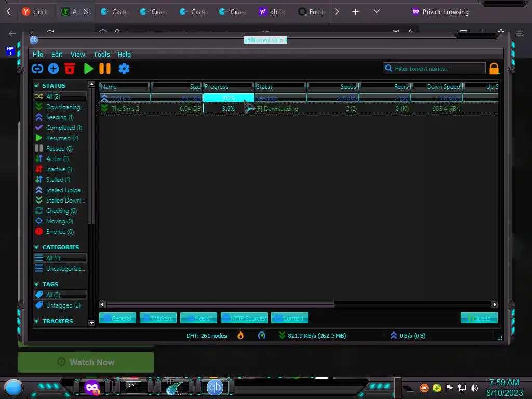Click the green Resume play icon
This screenshot has width=532, height=399.
point(88,69)
